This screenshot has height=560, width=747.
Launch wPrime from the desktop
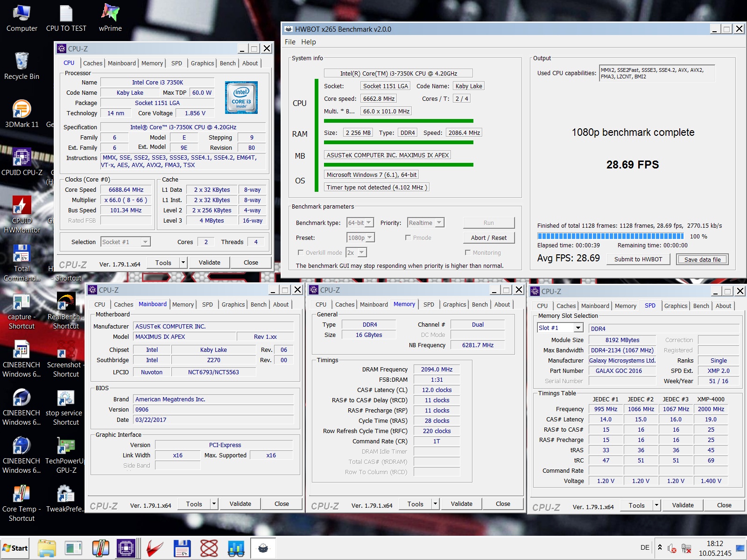110,19
